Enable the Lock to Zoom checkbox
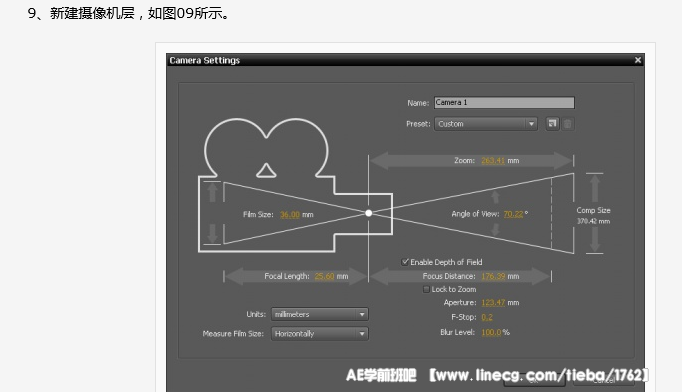Viewport: 682px width, 392px height. [426, 289]
